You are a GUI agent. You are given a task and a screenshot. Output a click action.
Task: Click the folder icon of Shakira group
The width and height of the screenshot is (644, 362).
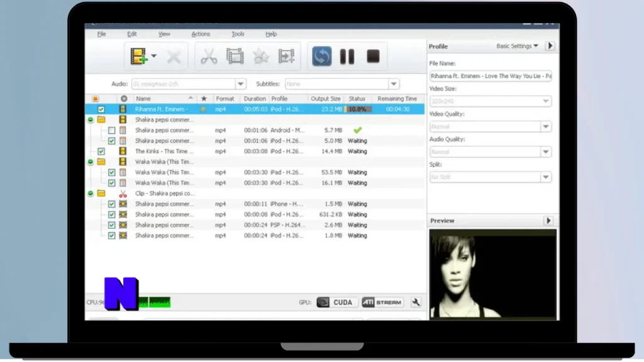click(x=101, y=120)
